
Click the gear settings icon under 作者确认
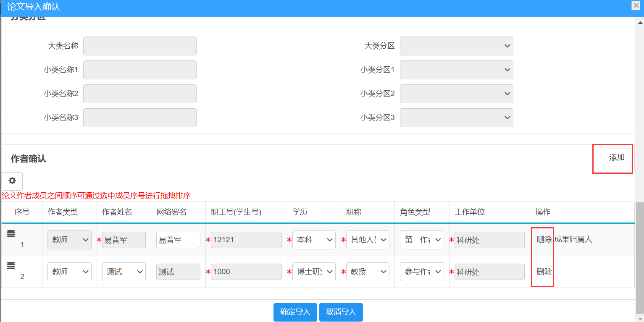[x=12, y=181]
